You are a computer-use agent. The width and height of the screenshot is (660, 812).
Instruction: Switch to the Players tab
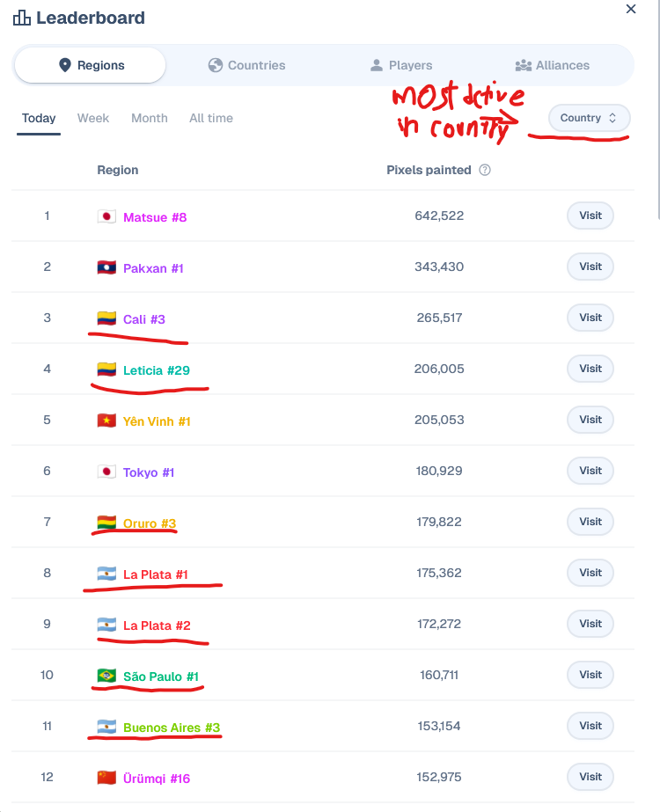(400, 65)
